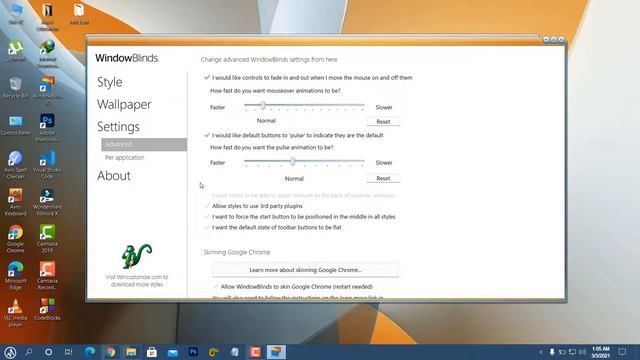Open the Style section
640x360 pixels.
pyautogui.click(x=109, y=82)
